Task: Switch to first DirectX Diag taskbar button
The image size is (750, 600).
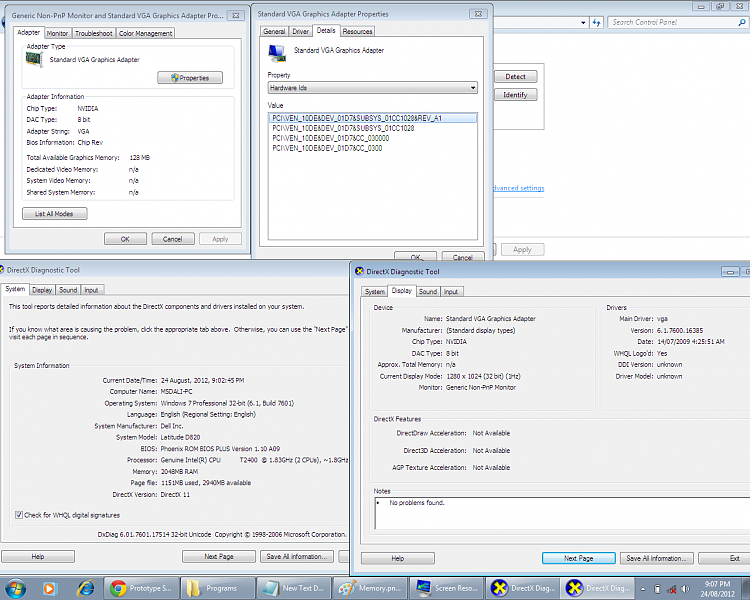Action: 523,589
